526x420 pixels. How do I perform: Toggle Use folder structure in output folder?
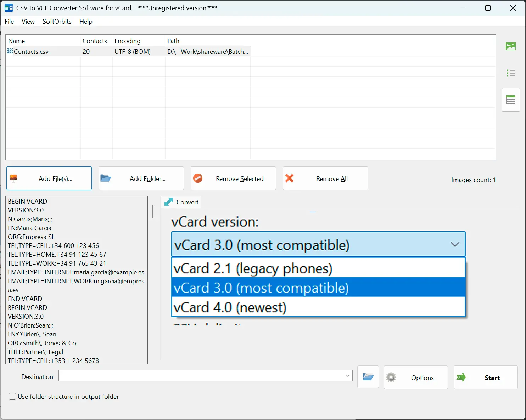pos(12,397)
